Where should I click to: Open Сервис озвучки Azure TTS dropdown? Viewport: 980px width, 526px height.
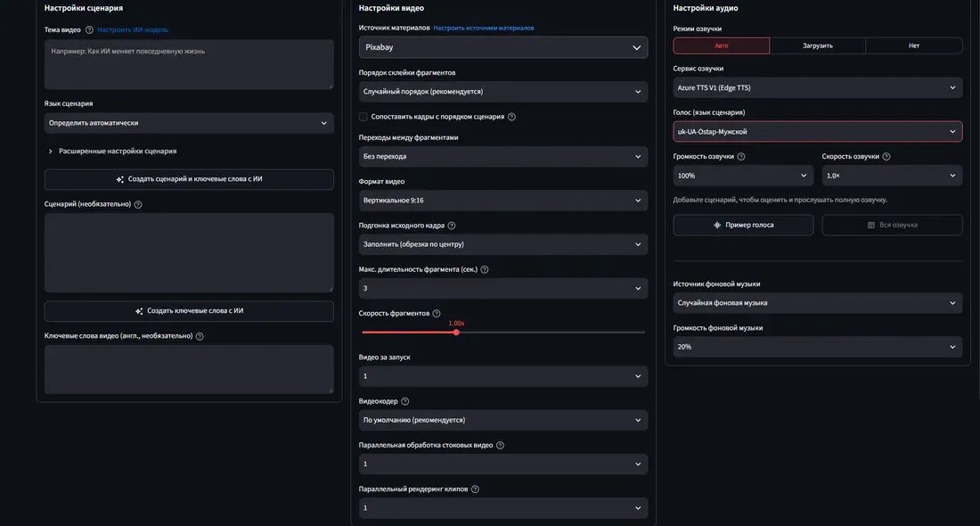point(818,88)
